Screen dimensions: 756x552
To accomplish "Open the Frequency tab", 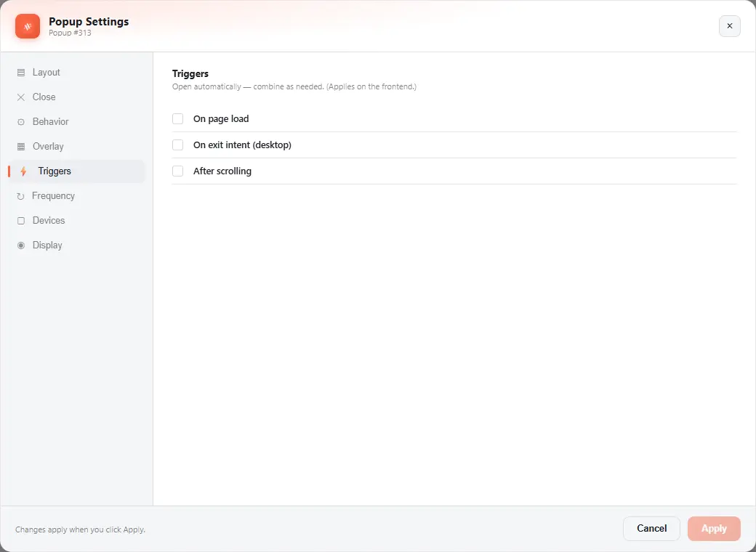I will (x=76, y=196).
